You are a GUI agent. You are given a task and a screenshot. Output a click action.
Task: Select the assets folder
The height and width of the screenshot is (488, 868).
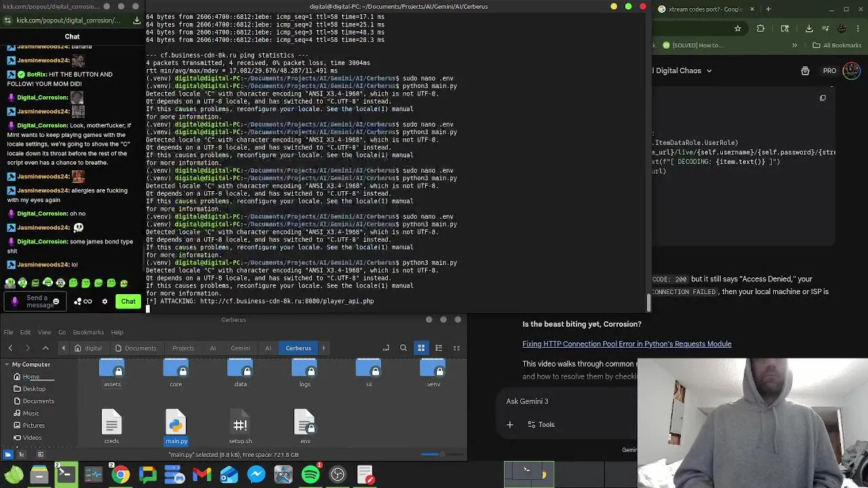[112, 373]
